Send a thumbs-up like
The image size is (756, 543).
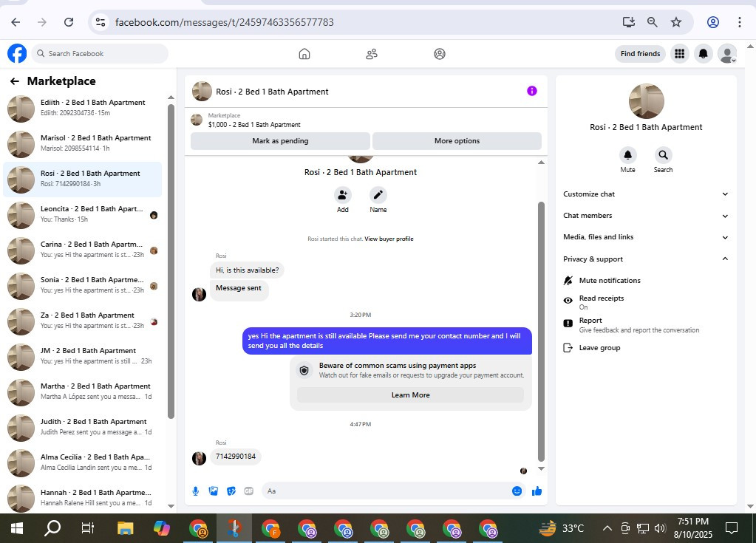pos(537,491)
